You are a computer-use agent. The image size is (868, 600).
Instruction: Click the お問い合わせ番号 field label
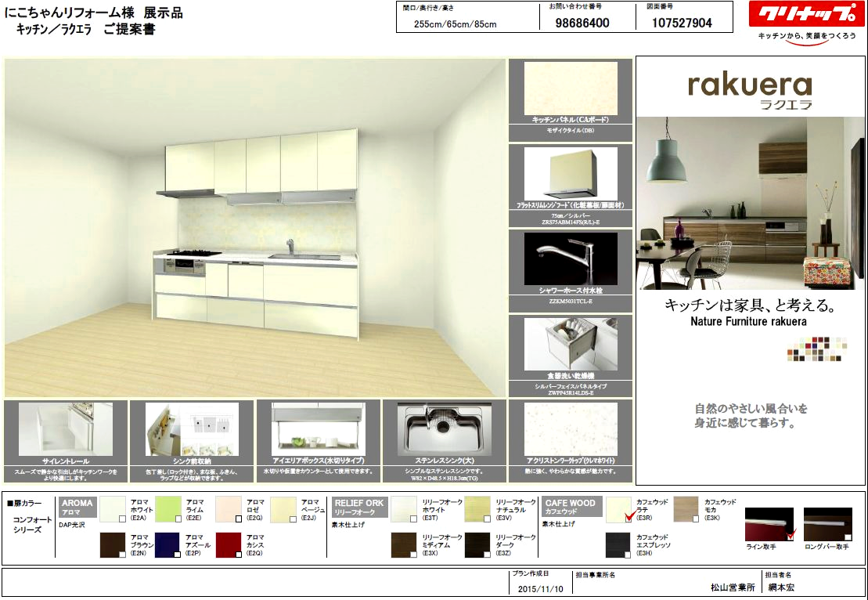[575, 6]
